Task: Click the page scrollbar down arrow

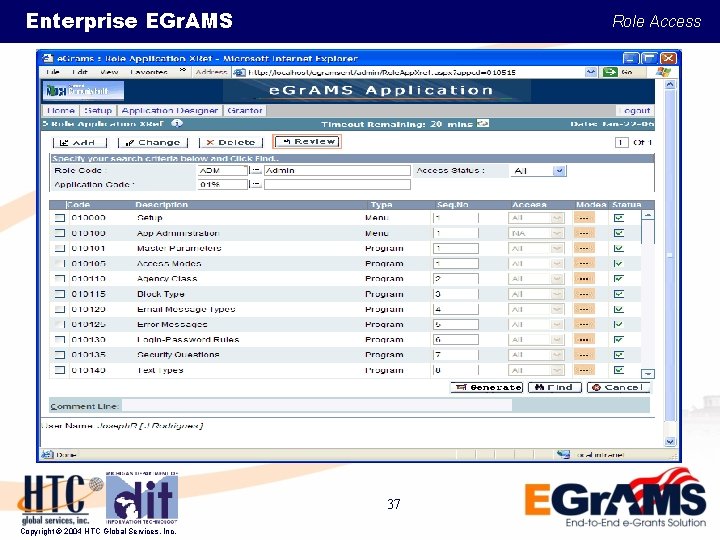Action: coord(670,442)
